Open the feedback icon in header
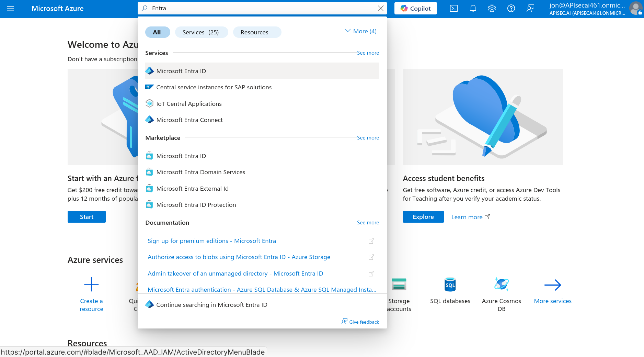Viewport: 644px width, 357px height. pyautogui.click(x=530, y=8)
